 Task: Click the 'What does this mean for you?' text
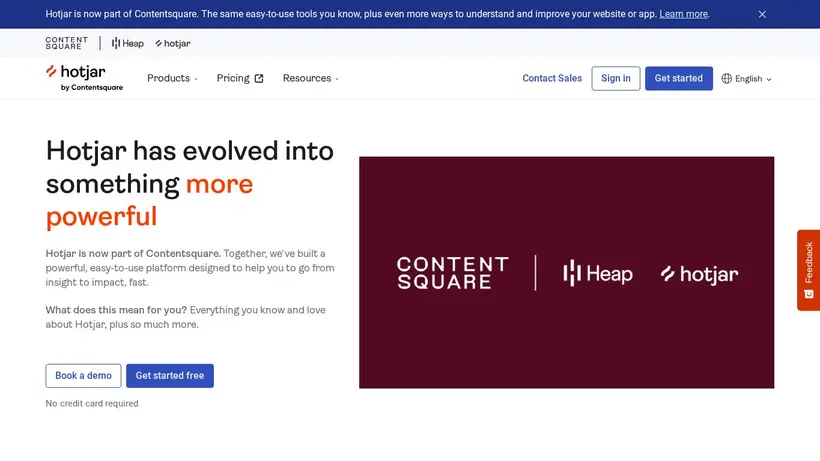tap(116, 310)
